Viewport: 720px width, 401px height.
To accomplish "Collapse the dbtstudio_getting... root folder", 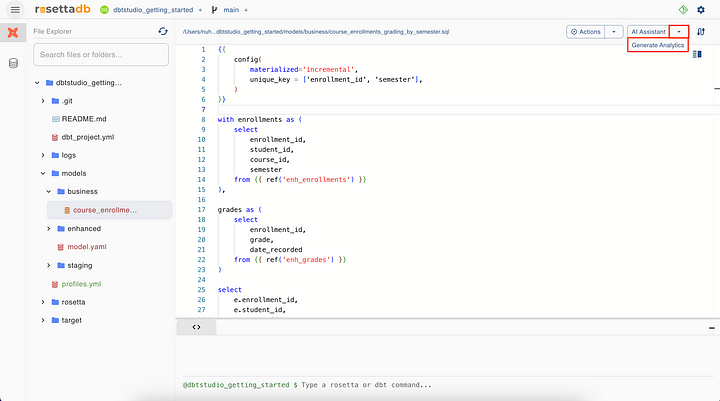I will pos(37,83).
